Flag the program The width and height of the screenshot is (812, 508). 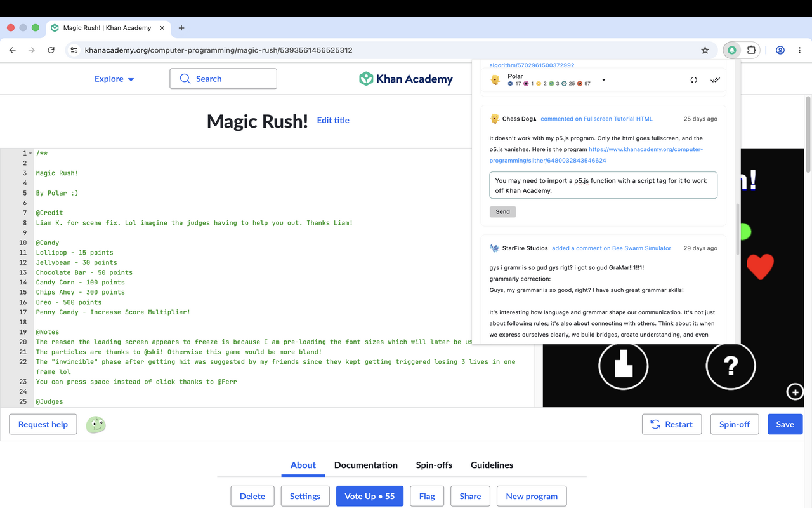coord(427,496)
